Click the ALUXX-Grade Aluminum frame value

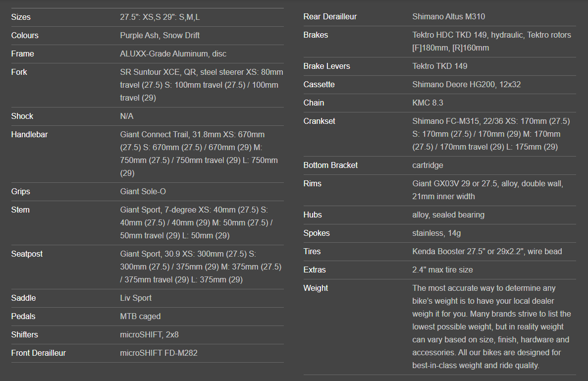[173, 54]
